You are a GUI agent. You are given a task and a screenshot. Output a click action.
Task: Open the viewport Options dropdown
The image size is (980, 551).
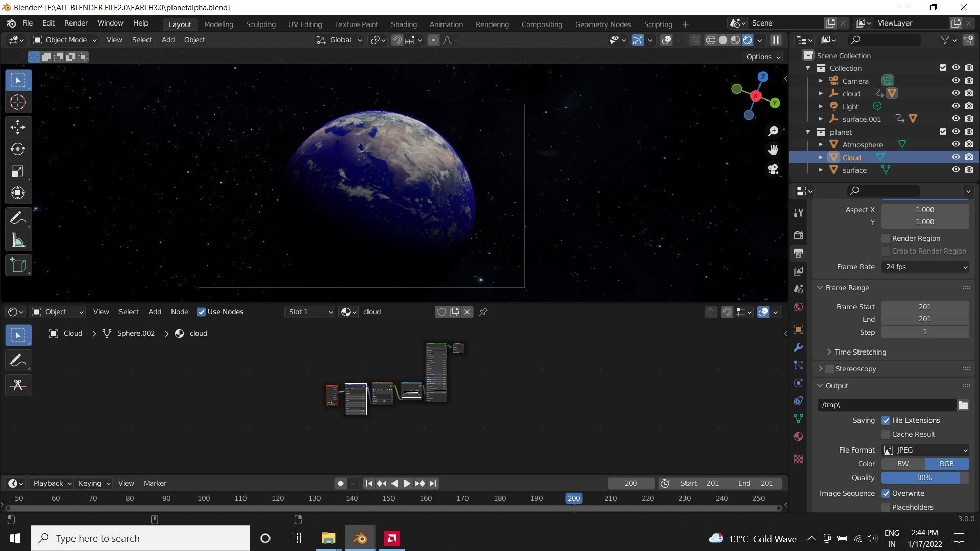click(763, 57)
